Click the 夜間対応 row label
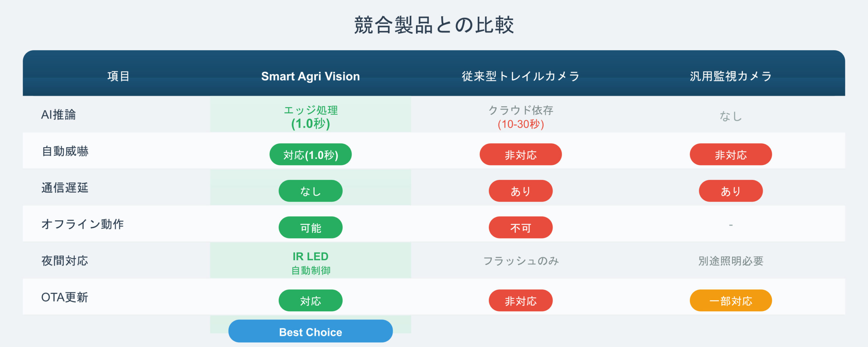Screen dimensions: 868x347 (x=65, y=261)
